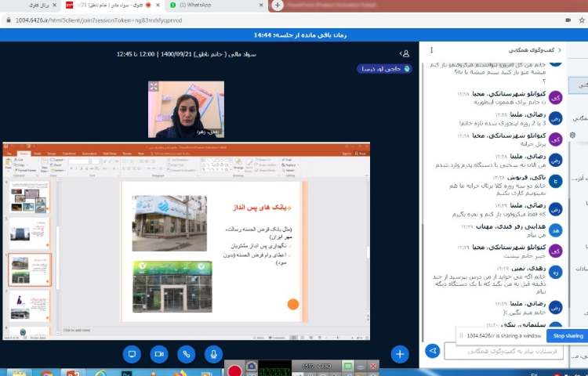The width and height of the screenshot is (588, 376).
Task: Open the Chrome icon in taskbar
Action: tap(46, 373)
